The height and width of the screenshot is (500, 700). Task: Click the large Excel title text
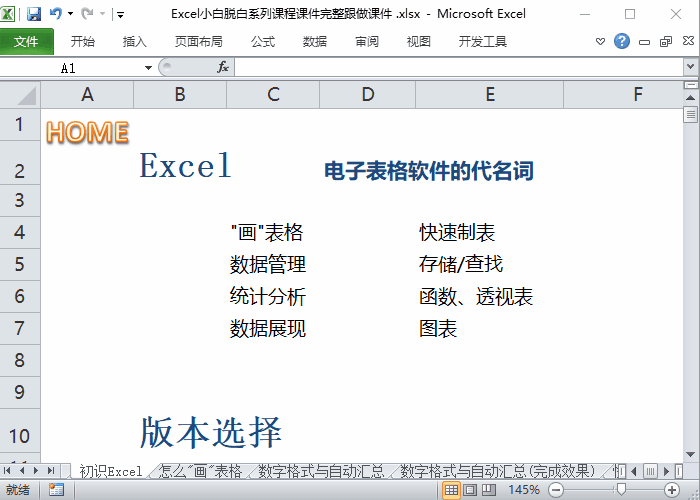[185, 165]
